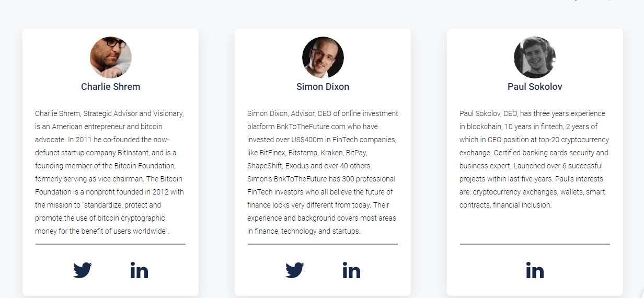Click the divider line in Charlie's card

[x=110, y=244]
